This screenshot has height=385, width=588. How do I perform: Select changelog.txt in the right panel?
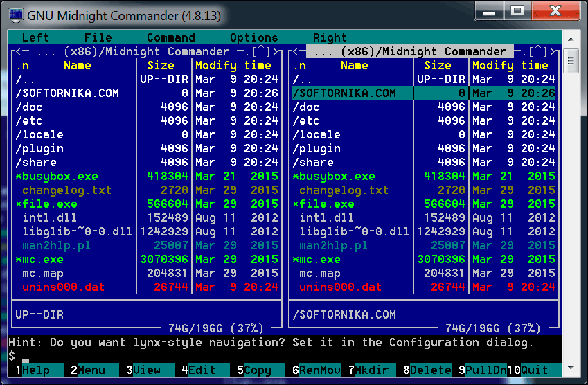point(344,190)
